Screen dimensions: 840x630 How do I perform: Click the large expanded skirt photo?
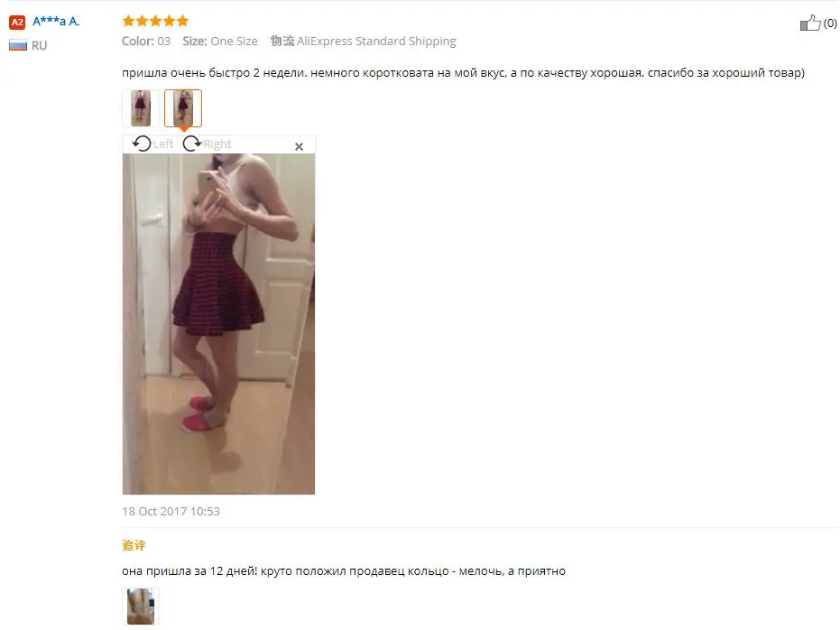point(218,324)
